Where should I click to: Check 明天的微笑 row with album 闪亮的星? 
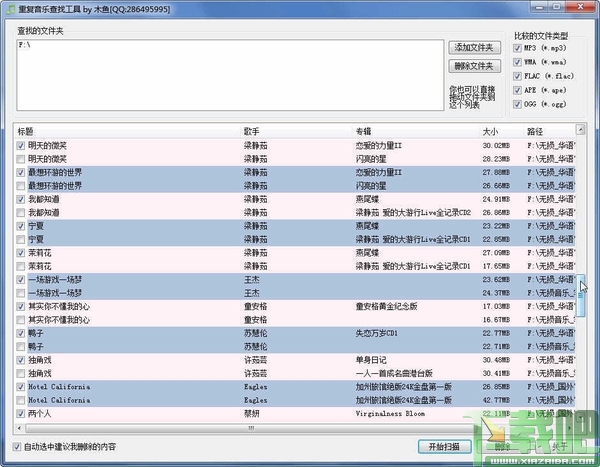[x=21, y=159]
